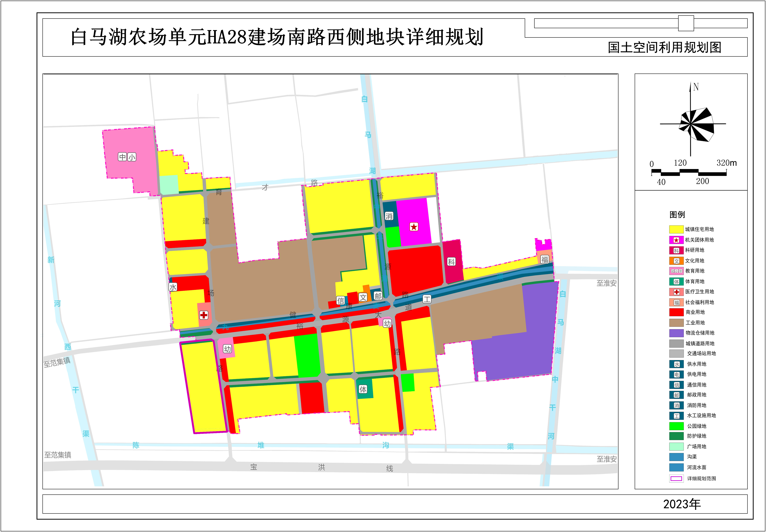Click the 体育用地 体 legend icon
The width and height of the screenshot is (766, 532).
click(x=676, y=282)
